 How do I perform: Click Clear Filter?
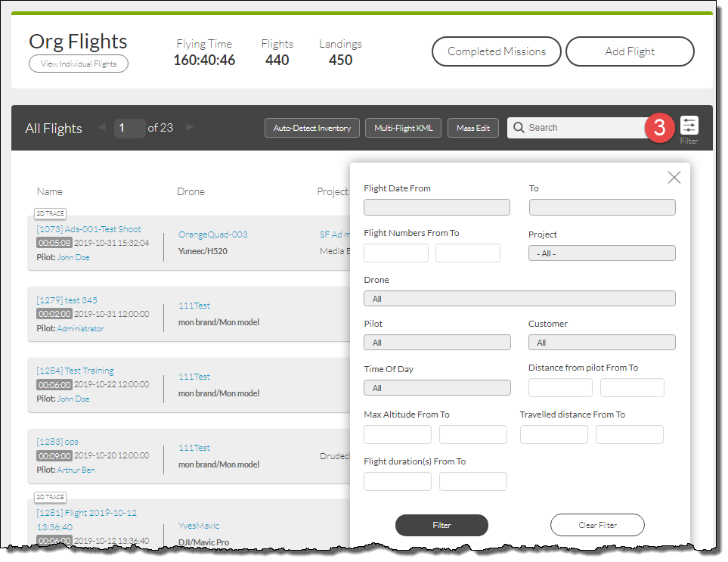coord(597,525)
